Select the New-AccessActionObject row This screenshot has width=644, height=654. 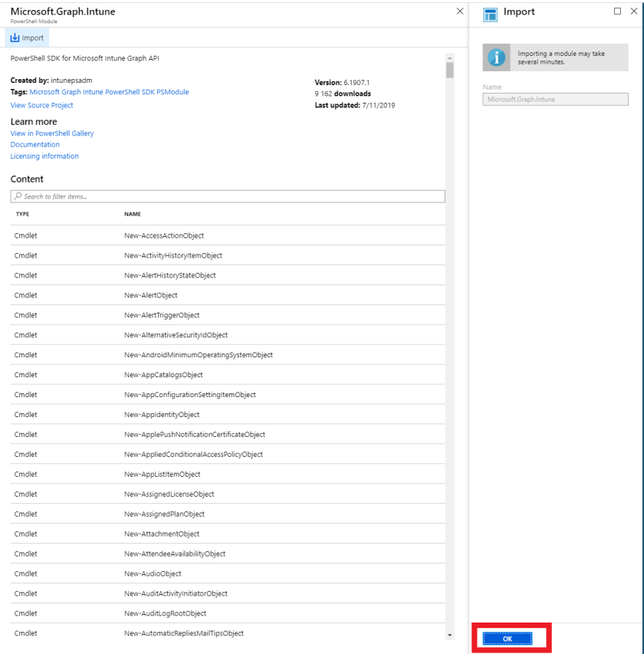(228, 235)
